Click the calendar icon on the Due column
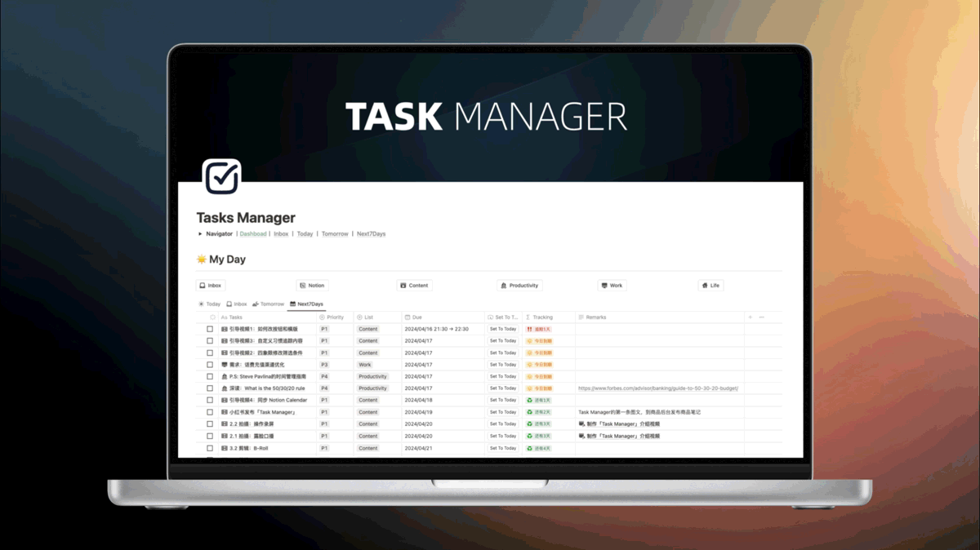 click(408, 317)
